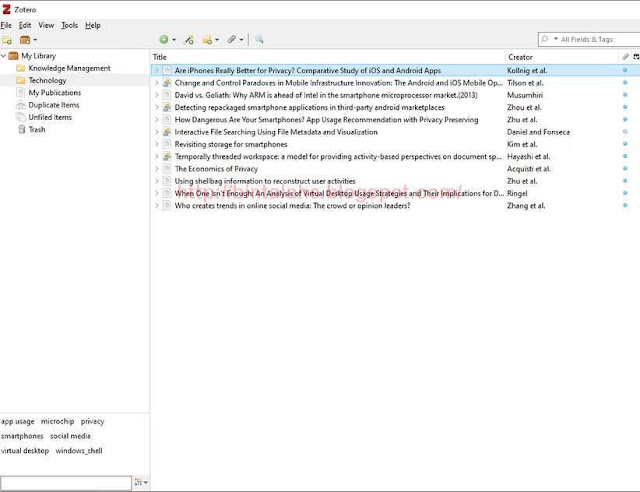Filter by the 'app usage' tag
Screen dimensions: 640x492
pyautogui.click(x=18, y=421)
